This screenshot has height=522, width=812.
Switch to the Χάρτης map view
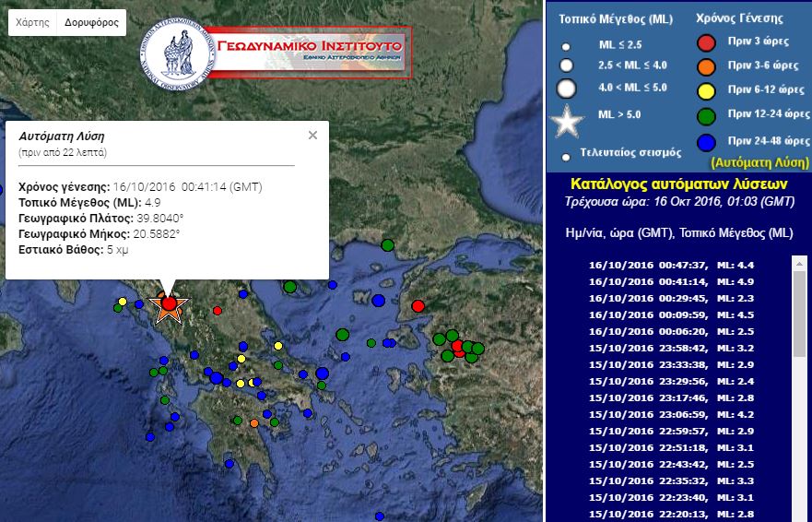pos(32,22)
